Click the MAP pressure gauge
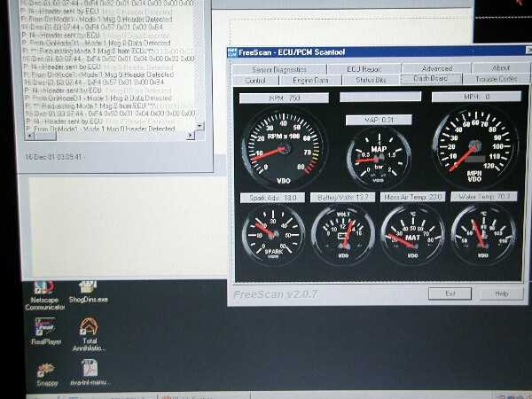 pyautogui.click(x=379, y=158)
